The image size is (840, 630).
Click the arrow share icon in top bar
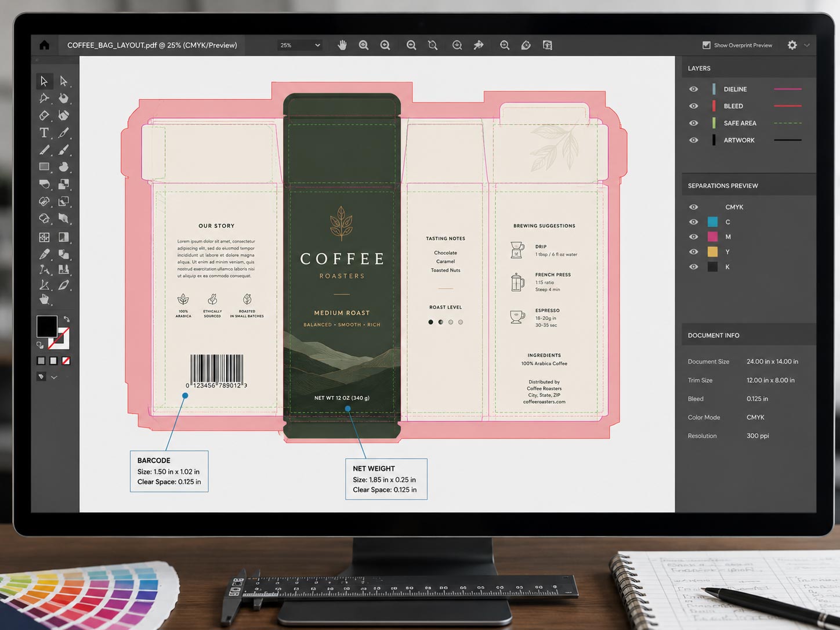[x=479, y=45]
